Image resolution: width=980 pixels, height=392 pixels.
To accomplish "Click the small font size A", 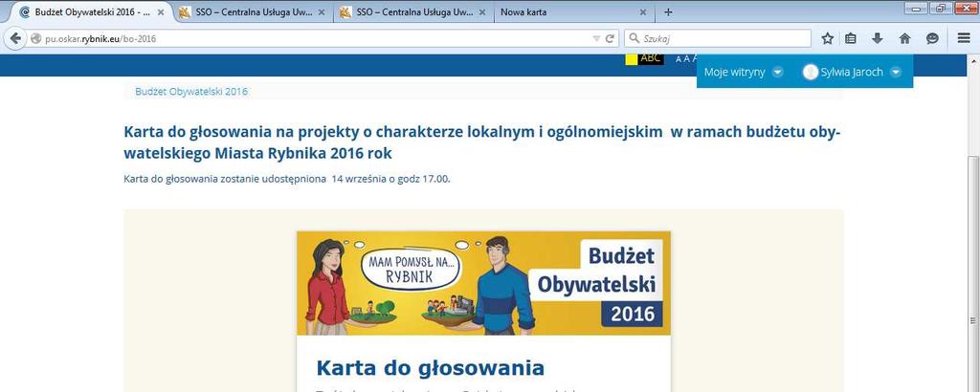I will pyautogui.click(x=679, y=58).
